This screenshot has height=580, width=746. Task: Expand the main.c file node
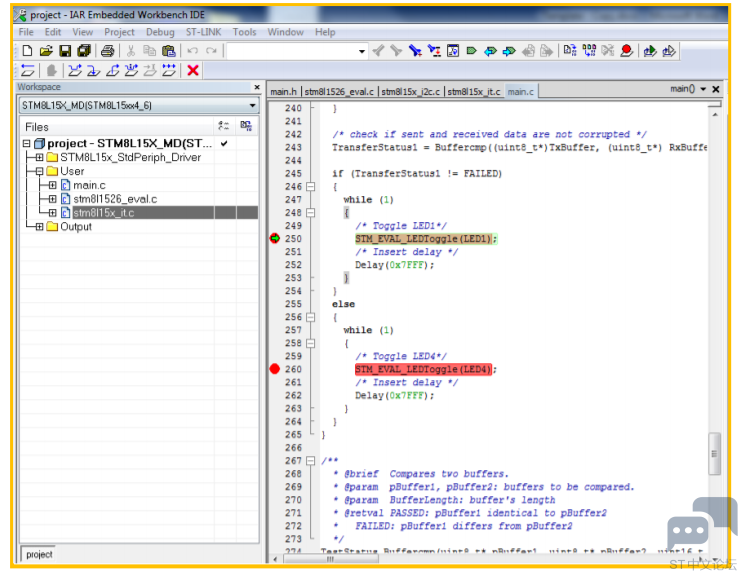coord(52,185)
